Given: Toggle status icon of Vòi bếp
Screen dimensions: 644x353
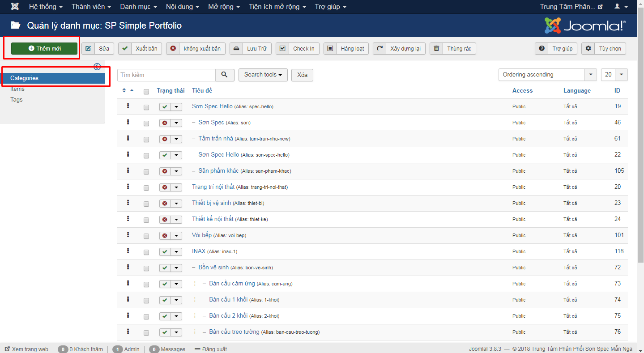Looking at the screenshot, I should (x=165, y=236).
